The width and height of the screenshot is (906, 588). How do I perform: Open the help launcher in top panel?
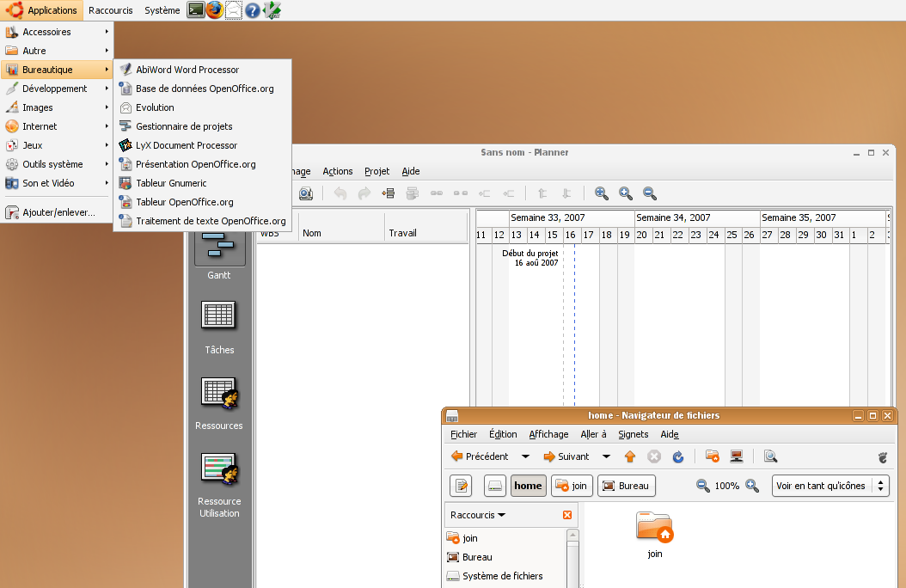(x=252, y=9)
